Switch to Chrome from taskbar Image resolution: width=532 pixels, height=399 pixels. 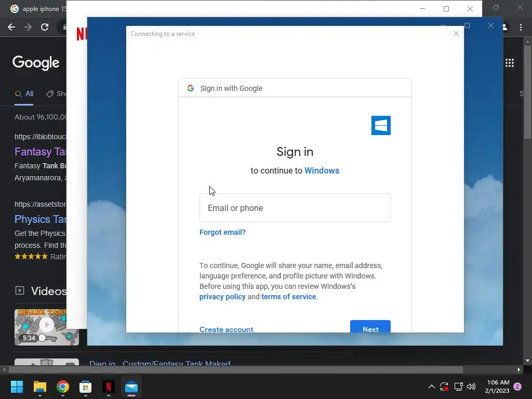[x=63, y=387]
